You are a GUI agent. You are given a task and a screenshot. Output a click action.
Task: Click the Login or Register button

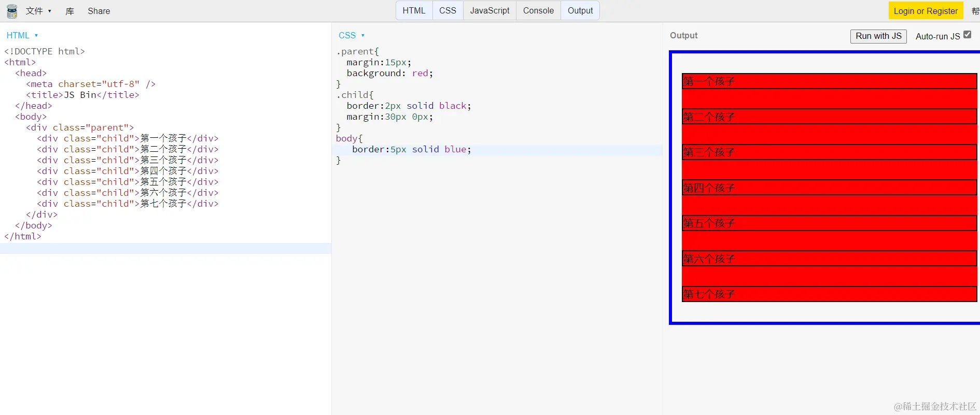coord(926,11)
